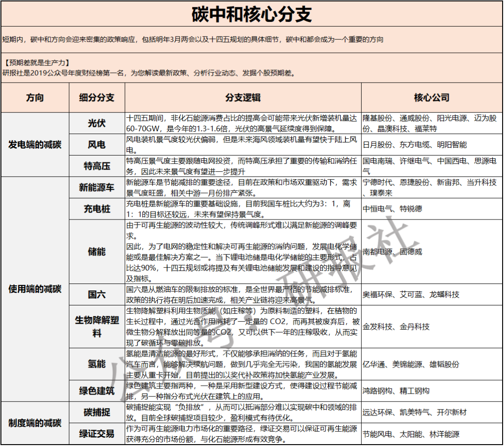Click companies cell 远达环保、凯美特气、开尔新材

[432, 412]
